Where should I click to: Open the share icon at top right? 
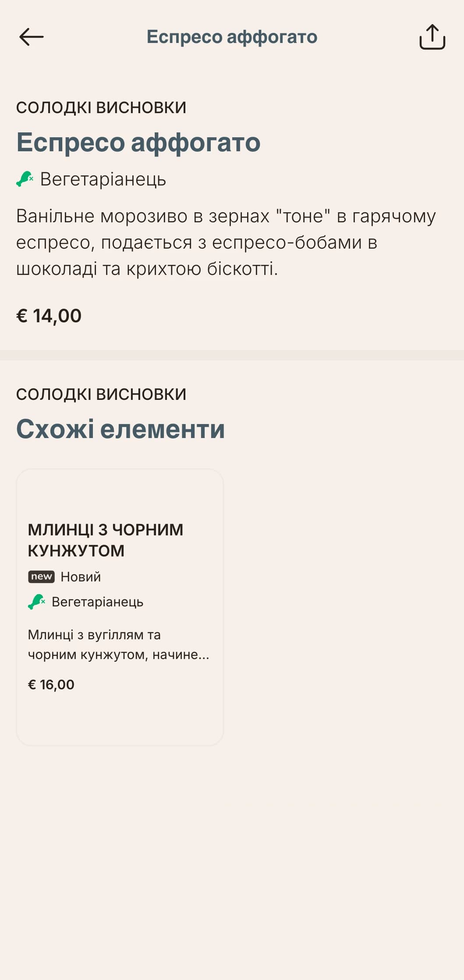coord(432,37)
